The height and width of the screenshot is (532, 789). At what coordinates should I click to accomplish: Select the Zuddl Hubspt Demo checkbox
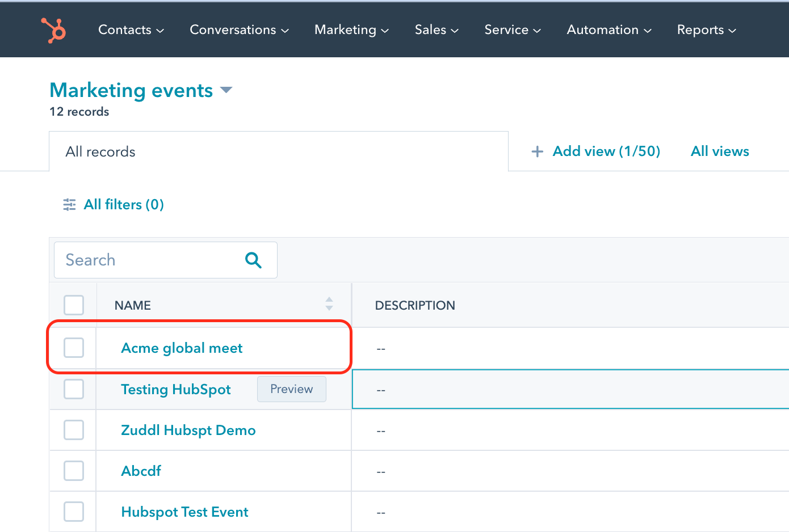pos(74,430)
